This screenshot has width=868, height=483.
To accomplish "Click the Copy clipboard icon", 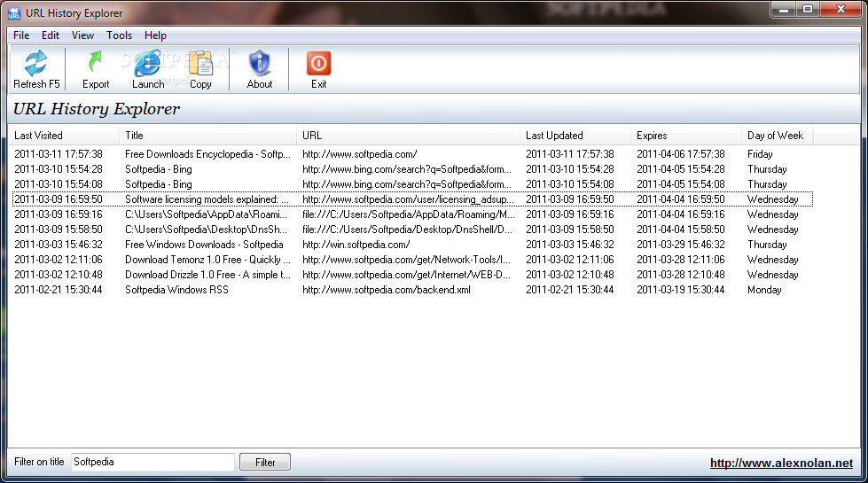I will click(x=200, y=69).
